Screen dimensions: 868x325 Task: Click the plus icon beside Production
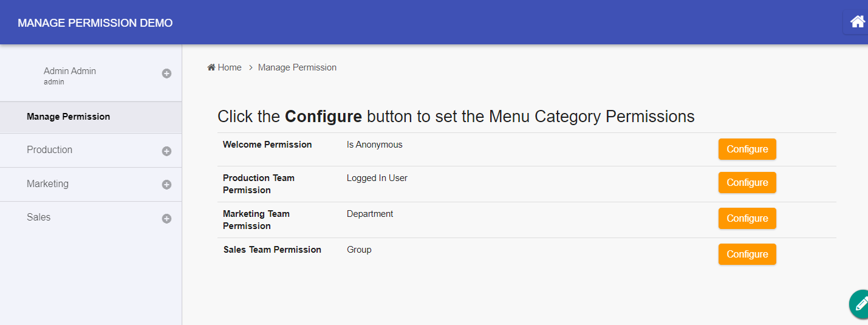166,151
